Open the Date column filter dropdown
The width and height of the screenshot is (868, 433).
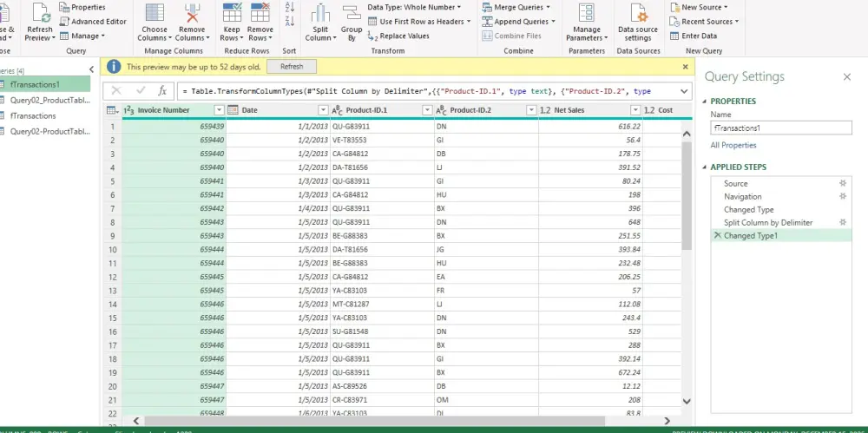tap(323, 110)
